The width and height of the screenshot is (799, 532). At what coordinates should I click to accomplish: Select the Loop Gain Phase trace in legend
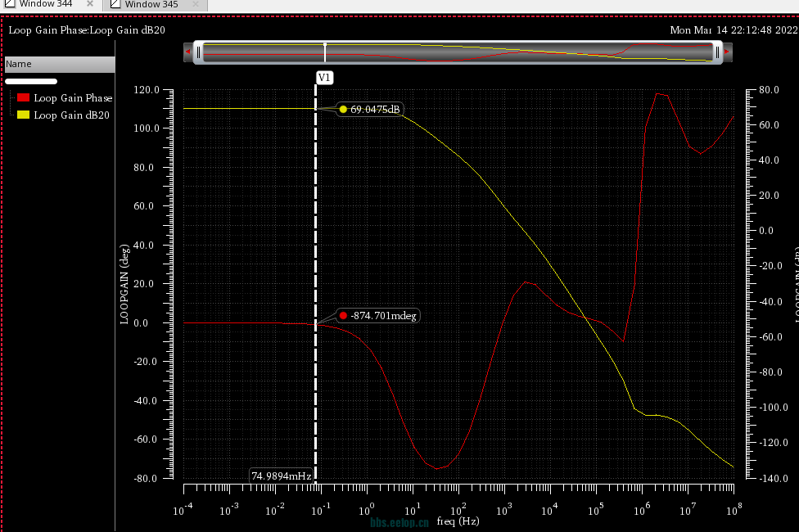point(73,98)
